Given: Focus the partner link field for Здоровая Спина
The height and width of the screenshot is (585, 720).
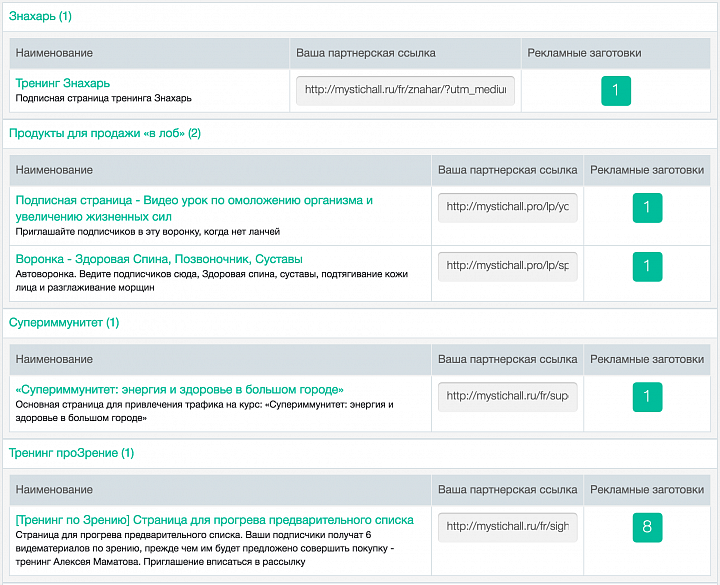Looking at the screenshot, I should (507, 266).
